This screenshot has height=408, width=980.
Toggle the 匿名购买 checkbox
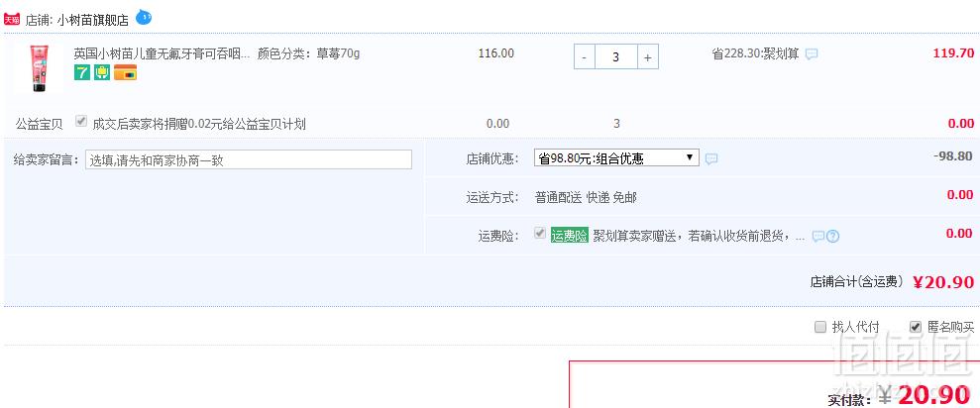[916, 327]
